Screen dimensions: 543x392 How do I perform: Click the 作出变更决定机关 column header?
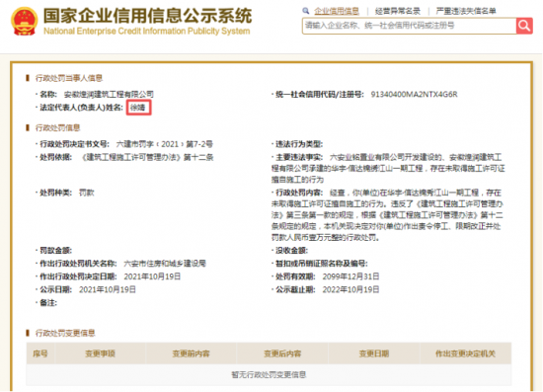(465, 353)
